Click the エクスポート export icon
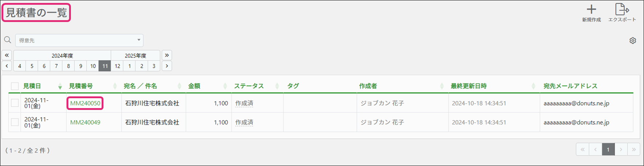644x166 pixels. 622,10
